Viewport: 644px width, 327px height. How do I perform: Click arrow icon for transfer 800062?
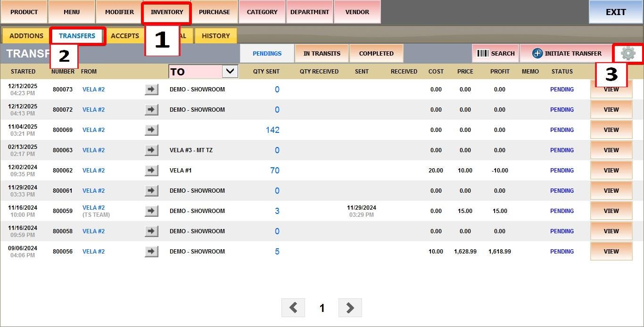[x=151, y=171]
